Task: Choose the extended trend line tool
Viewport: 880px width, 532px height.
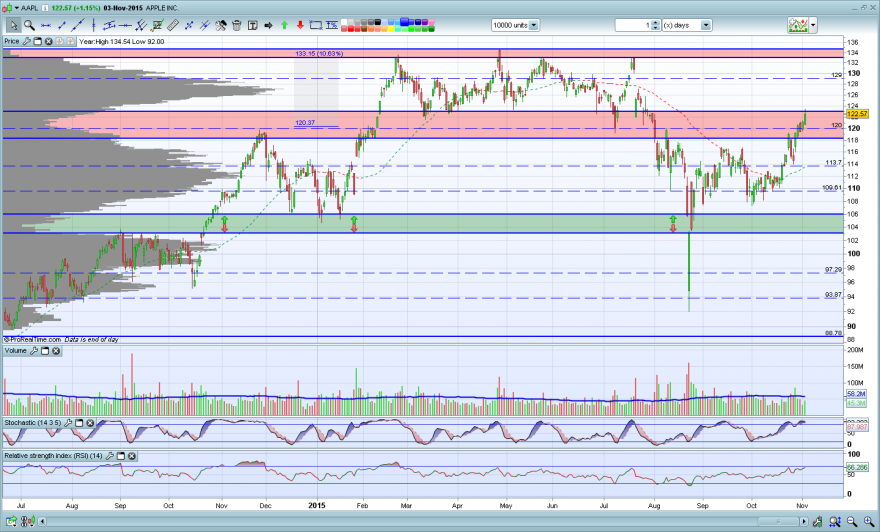Action: (77, 25)
